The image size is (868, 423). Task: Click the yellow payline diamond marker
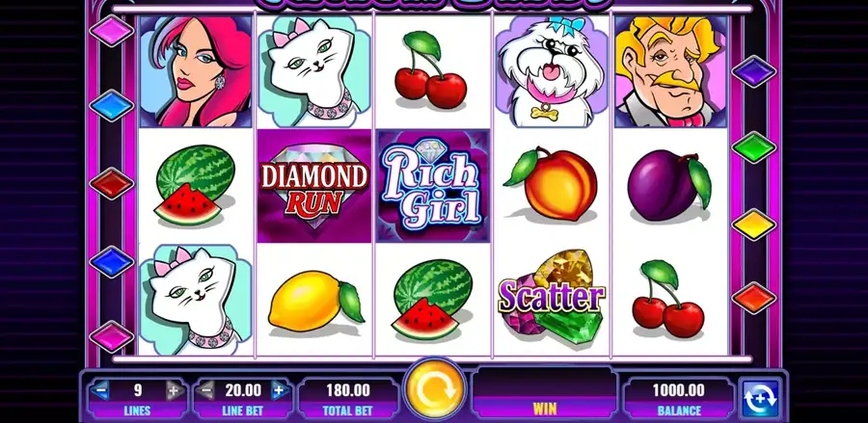pyautogui.click(x=754, y=225)
